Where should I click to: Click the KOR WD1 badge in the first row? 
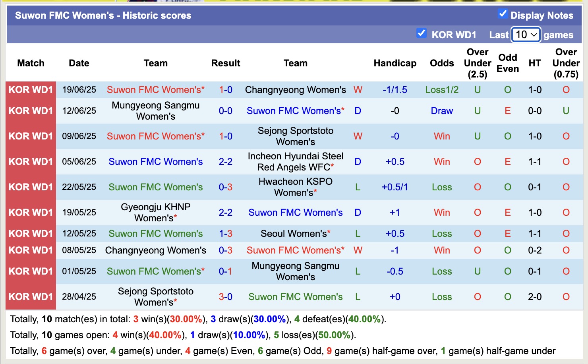point(30,89)
